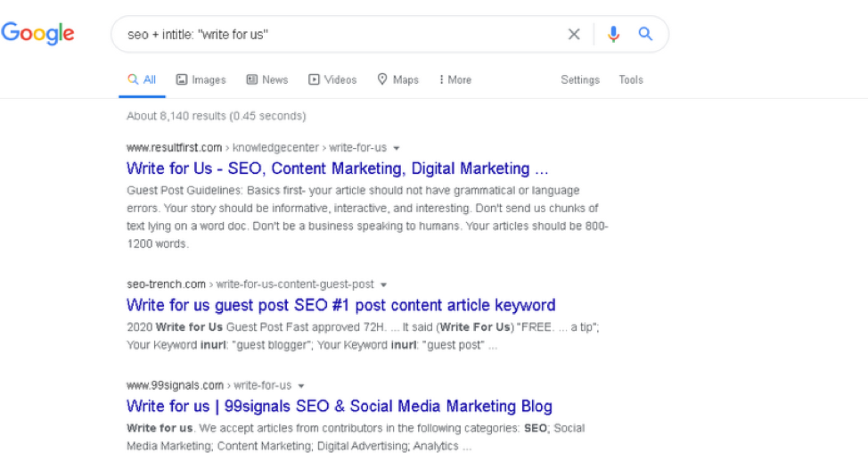
Task: Switch to the Maps tab
Action: coord(397,80)
